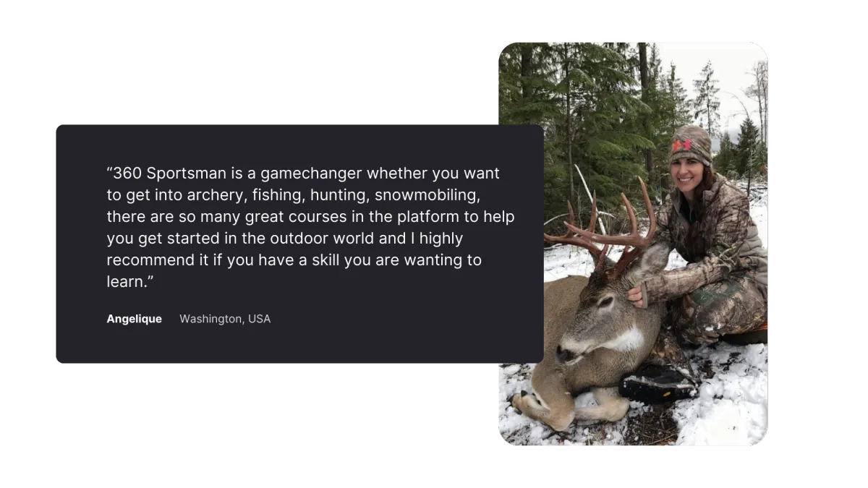Click the black object lying in the snow
The width and height of the screenshot is (868, 488).
[x=658, y=384]
